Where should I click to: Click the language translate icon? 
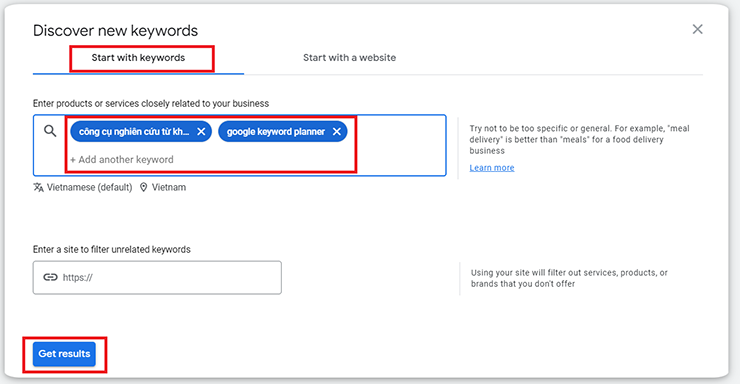[38, 187]
